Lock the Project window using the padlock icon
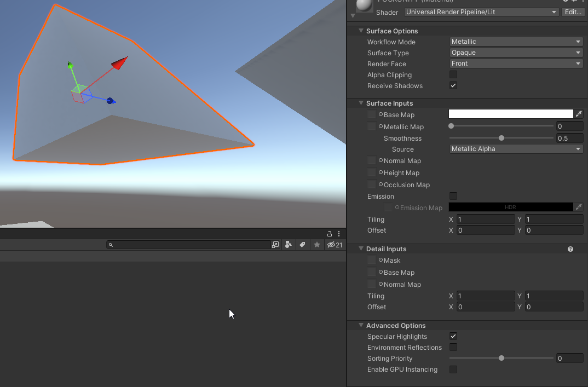588x387 pixels. point(329,233)
